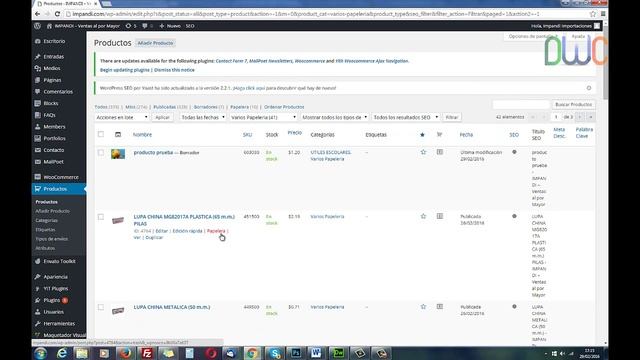
Task: Go to the next page arrow
Action: coord(580,117)
